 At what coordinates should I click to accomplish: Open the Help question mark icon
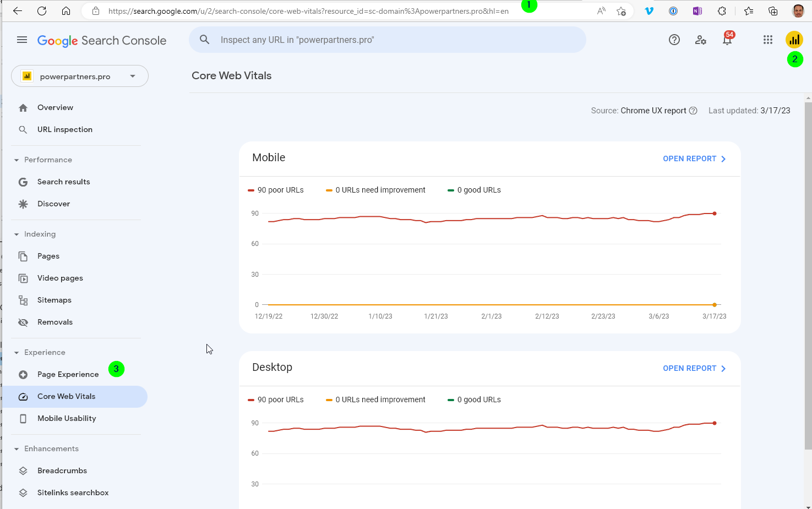[x=674, y=40]
